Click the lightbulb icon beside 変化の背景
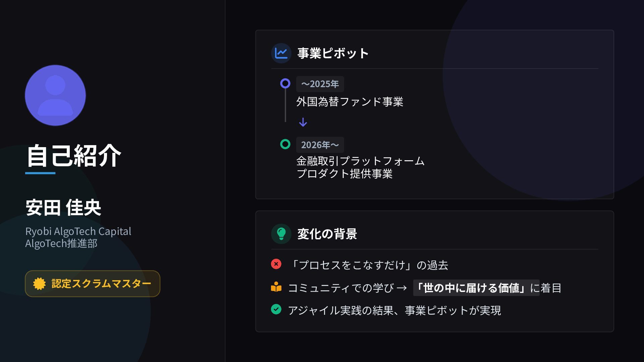This screenshot has height=362, width=644. point(281,234)
